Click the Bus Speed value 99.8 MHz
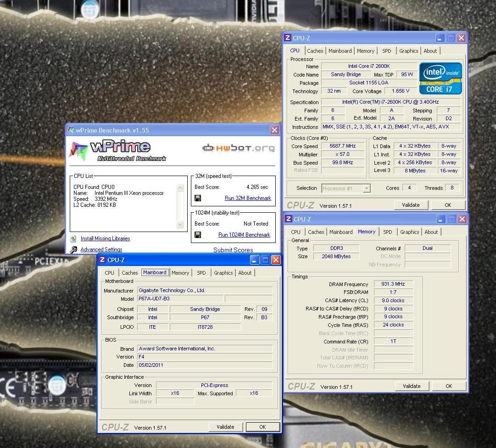 coord(343,162)
